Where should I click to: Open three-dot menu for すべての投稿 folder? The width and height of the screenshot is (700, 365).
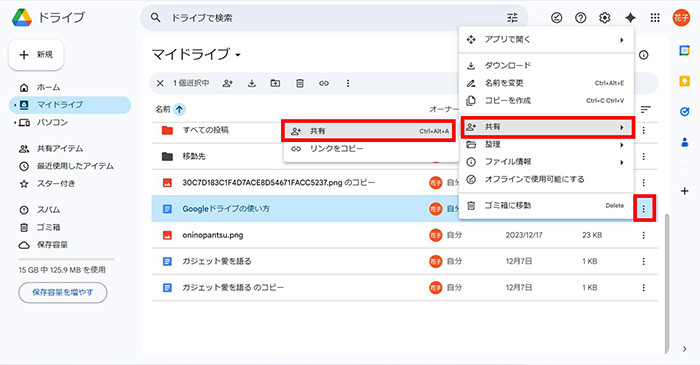[644, 130]
